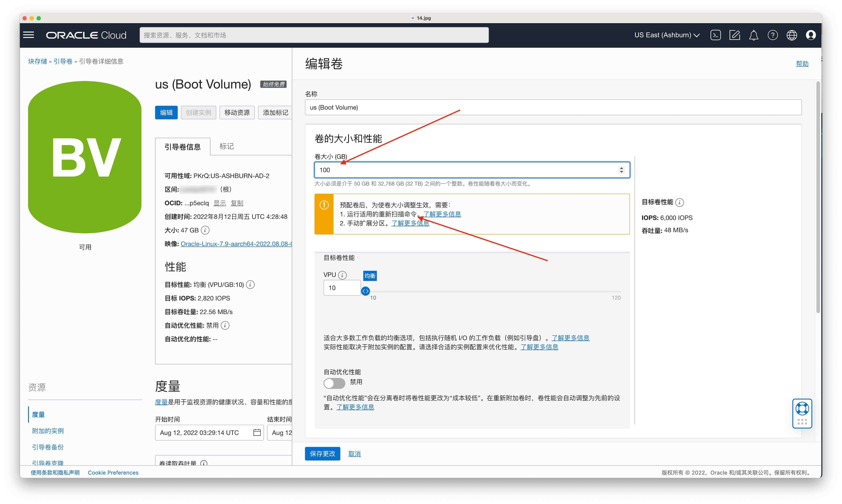Click 复制 link next to OCID
Viewport: 842px width, 504px height.
click(237, 203)
